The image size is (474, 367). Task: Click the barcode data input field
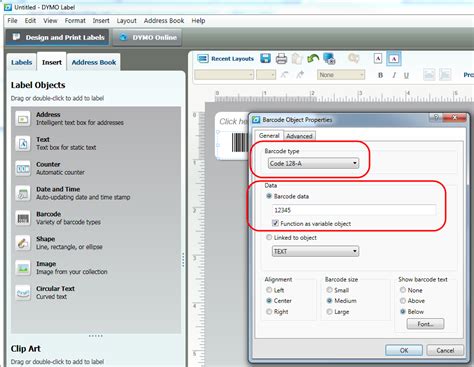pos(354,210)
